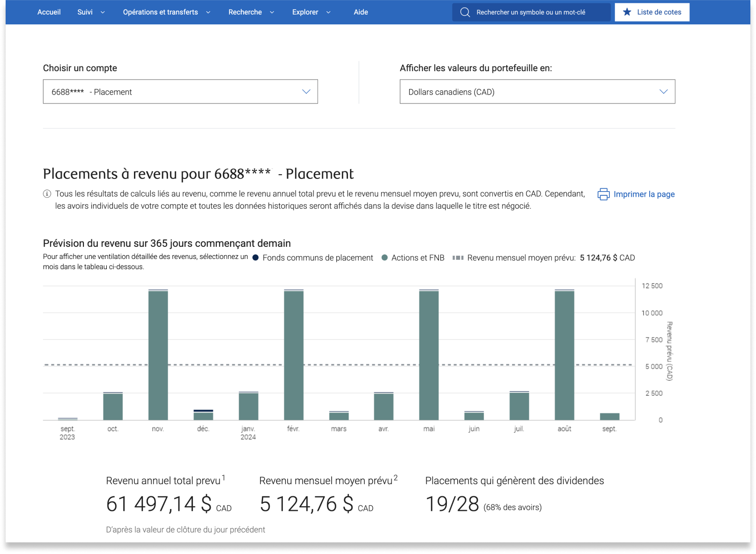
Task: Open the Explorer menu
Action: point(305,12)
